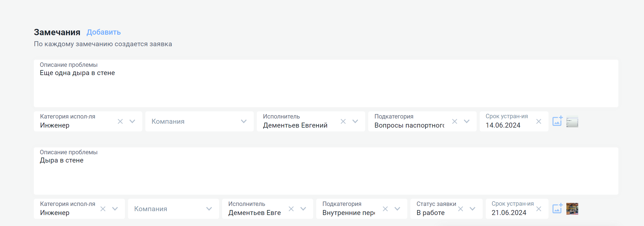Click the Добавить link next to Замечания
Screen dimensions: 644x226
pos(103,32)
